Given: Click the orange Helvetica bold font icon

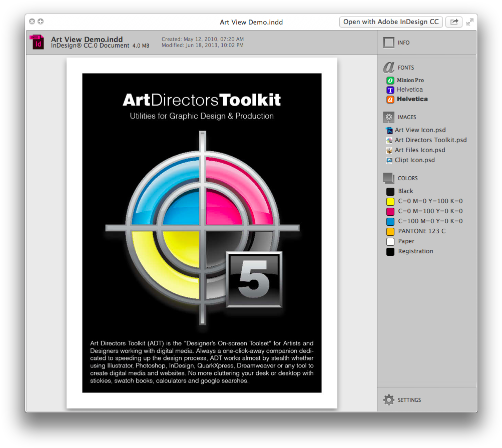Looking at the screenshot, I should [x=390, y=100].
